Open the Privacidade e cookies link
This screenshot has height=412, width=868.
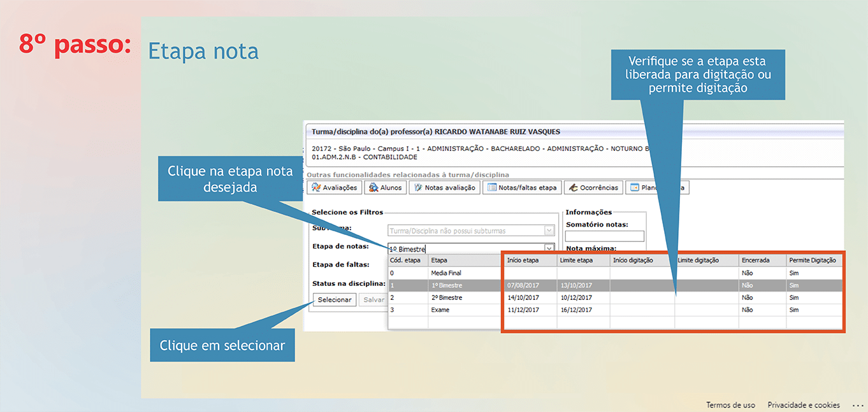803,405
